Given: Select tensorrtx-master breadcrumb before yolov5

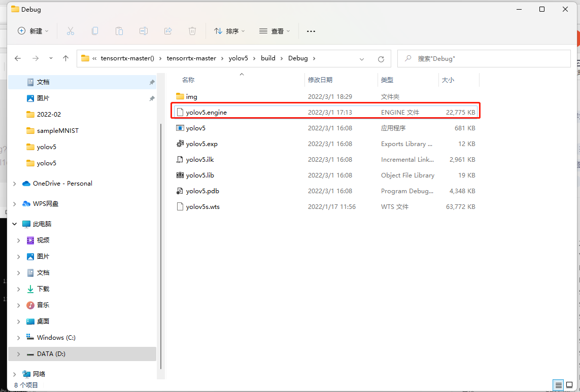Looking at the screenshot, I should coord(191,58).
